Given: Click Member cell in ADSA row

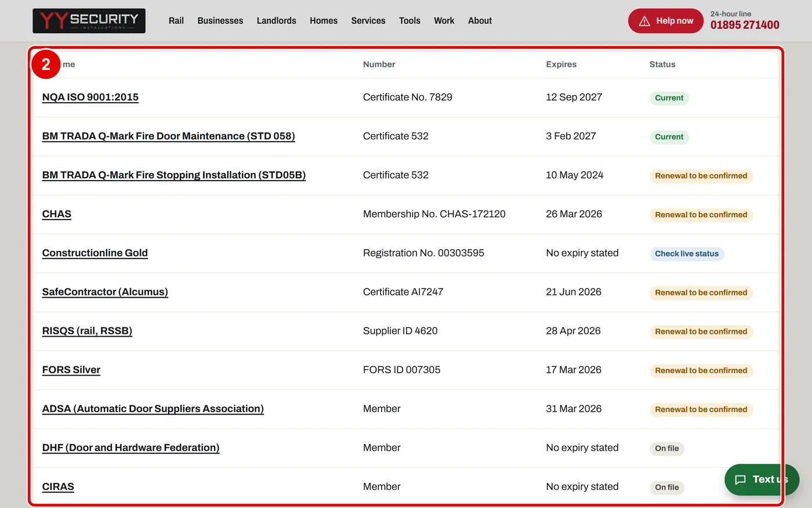Looking at the screenshot, I should (382, 409).
